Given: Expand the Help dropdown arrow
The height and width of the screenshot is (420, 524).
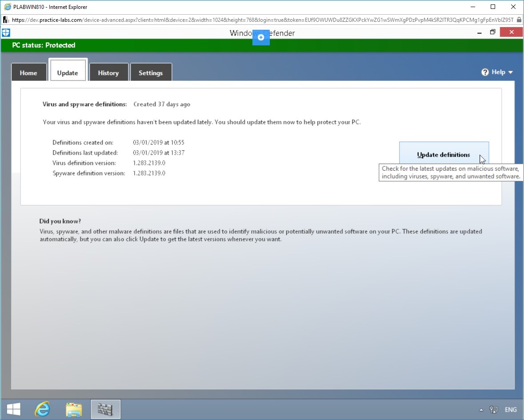Looking at the screenshot, I should [510, 72].
